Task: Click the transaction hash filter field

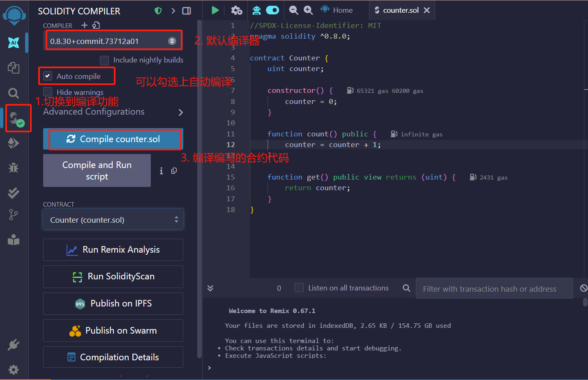Action: point(494,288)
